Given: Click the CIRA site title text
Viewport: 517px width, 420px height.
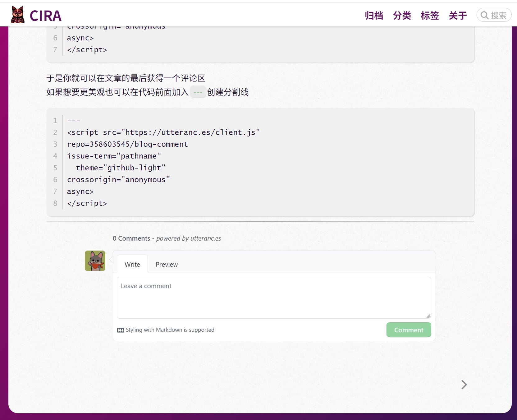Looking at the screenshot, I should coord(45,16).
